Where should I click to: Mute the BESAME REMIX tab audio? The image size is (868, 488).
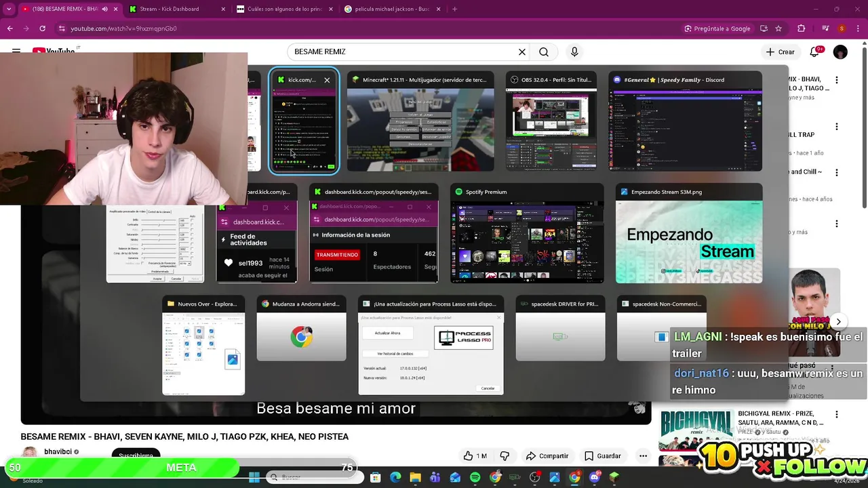pyautogui.click(x=104, y=9)
